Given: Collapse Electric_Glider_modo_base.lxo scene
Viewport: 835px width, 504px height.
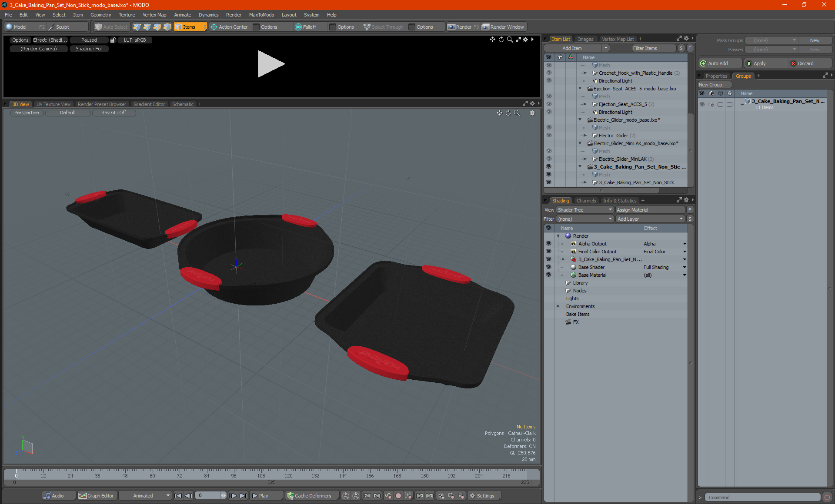Looking at the screenshot, I should (580, 120).
